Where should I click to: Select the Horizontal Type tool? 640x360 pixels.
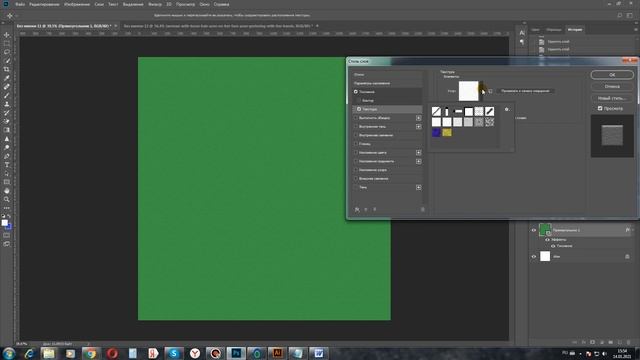point(7,165)
